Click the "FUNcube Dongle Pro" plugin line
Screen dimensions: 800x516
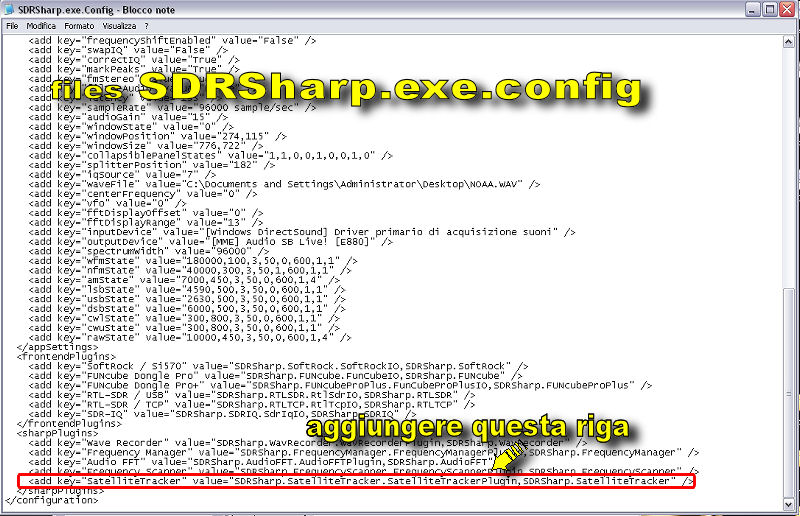276,376
